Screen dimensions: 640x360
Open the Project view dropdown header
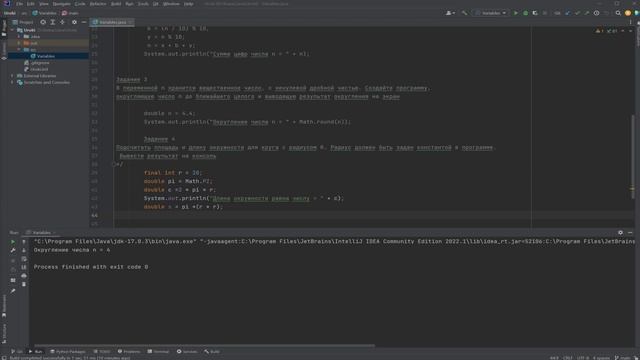click(x=23, y=22)
